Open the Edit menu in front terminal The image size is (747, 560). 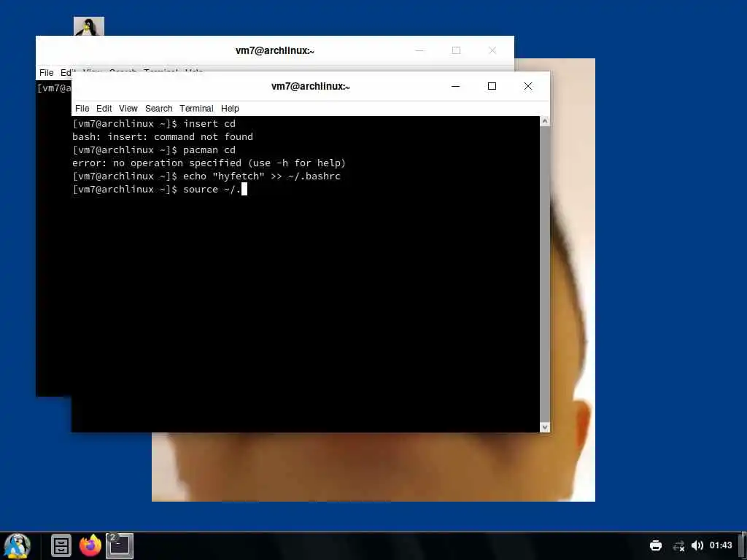104,109
